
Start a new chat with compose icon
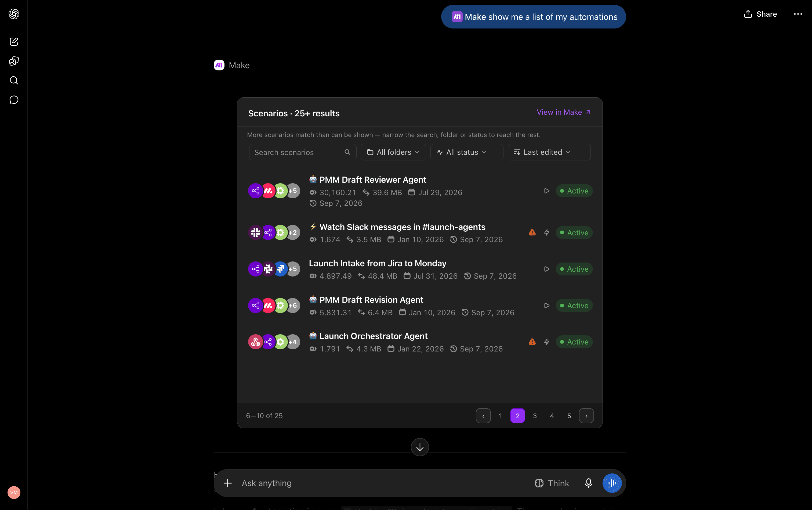(x=14, y=41)
